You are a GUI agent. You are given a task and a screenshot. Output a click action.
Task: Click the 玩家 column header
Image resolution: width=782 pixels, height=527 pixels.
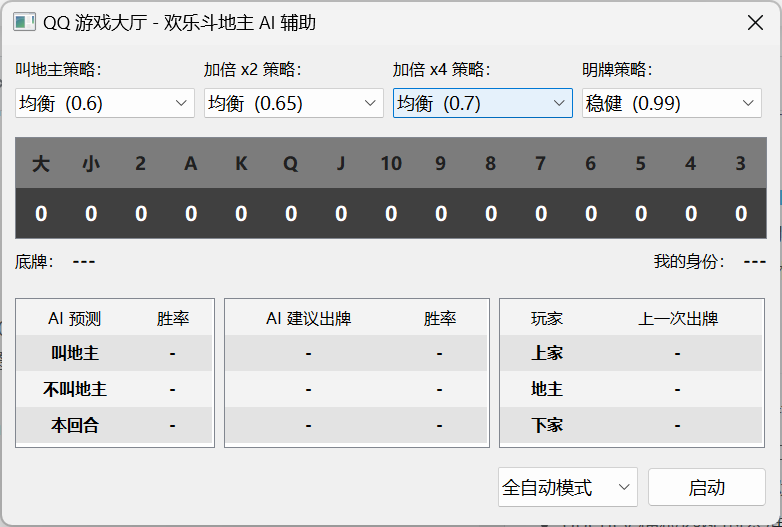547,318
